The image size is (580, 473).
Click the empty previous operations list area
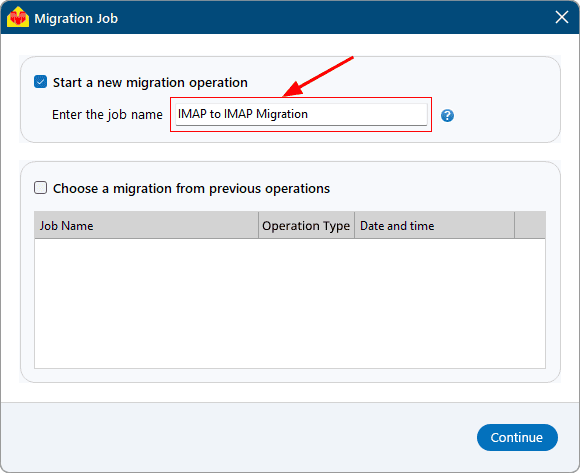pos(290,303)
